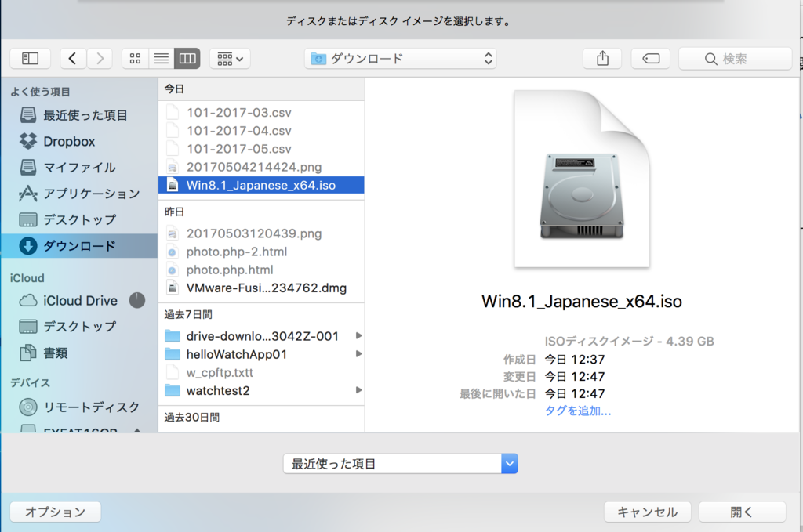Click the オプション button

point(56,512)
